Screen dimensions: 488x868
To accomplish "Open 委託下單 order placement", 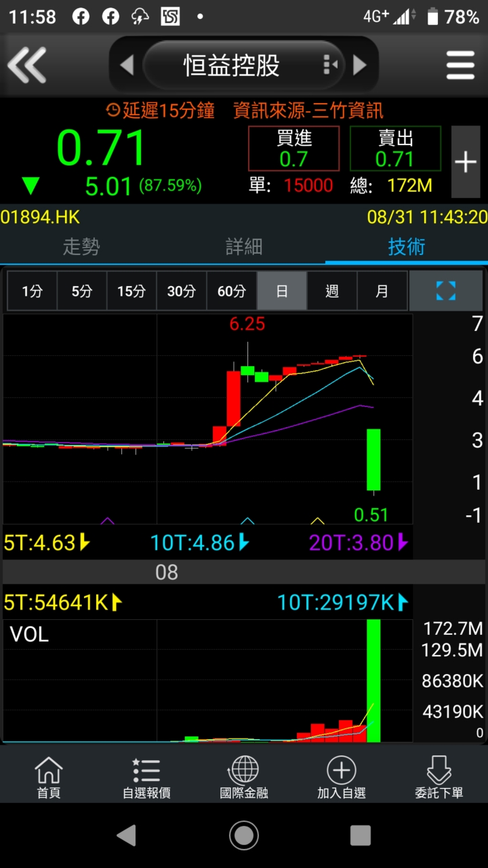I will coord(439,777).
